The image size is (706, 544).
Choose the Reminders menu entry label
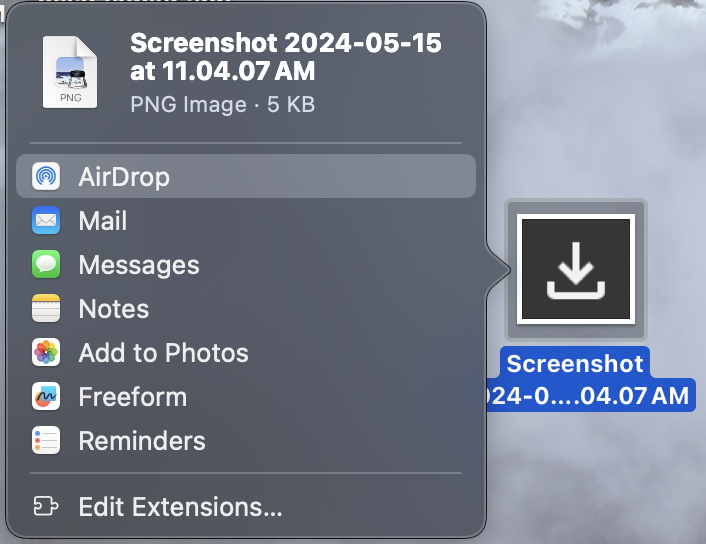142,441
